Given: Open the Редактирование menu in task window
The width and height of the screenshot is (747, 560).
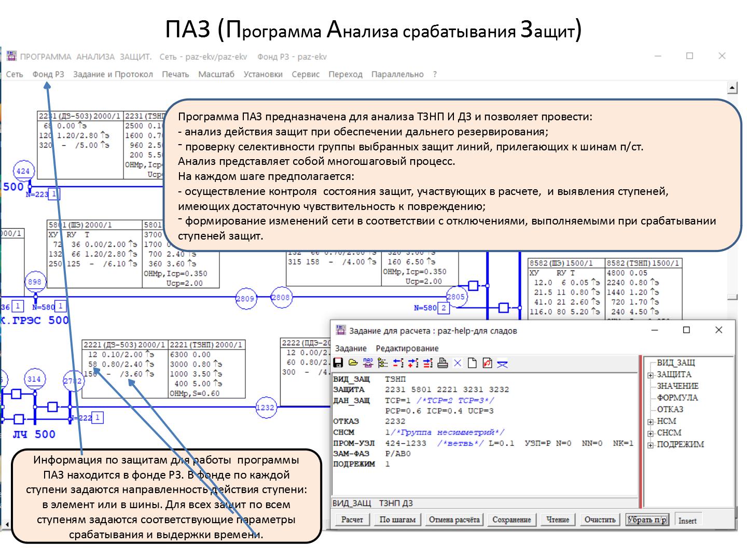Looking at the screenshot, I should [x=407, y=348].
